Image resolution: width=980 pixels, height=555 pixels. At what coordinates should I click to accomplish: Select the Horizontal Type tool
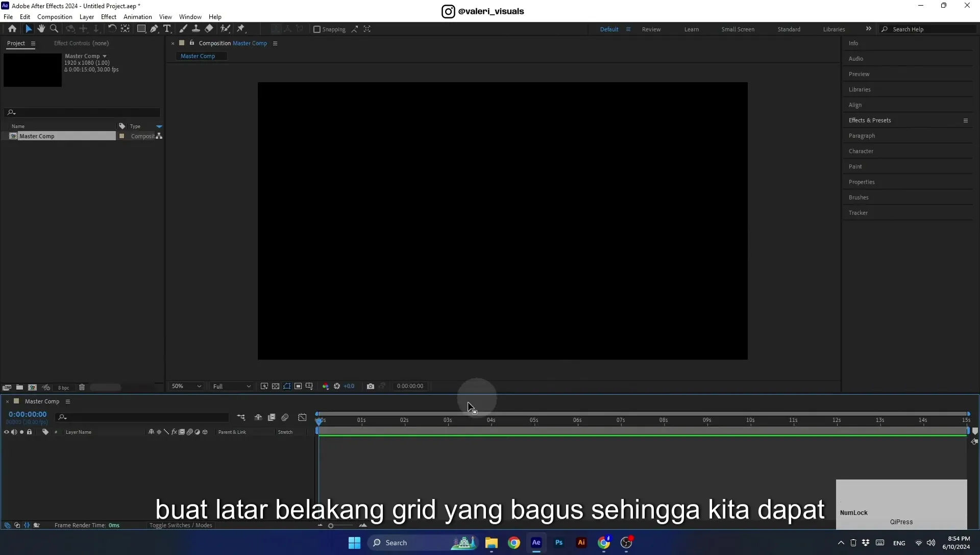(x=167, y=29)
